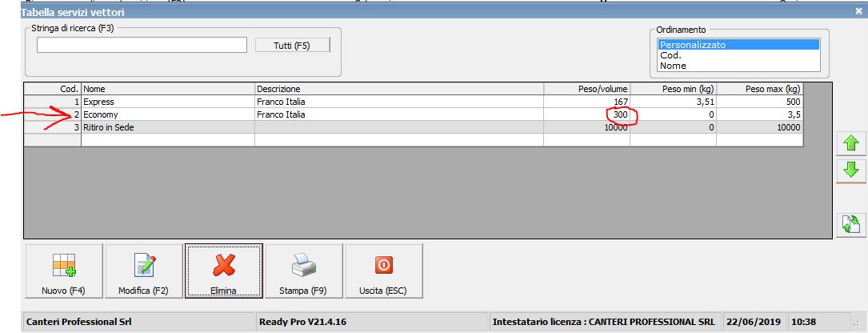Click Nuovo (F4) button

pyautogui.click(x=64, y=271)
